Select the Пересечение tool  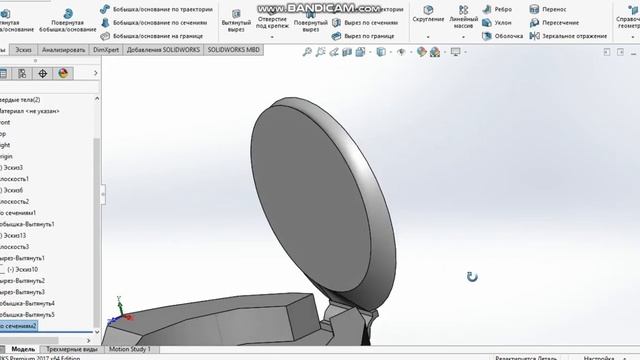coord(554,22)
